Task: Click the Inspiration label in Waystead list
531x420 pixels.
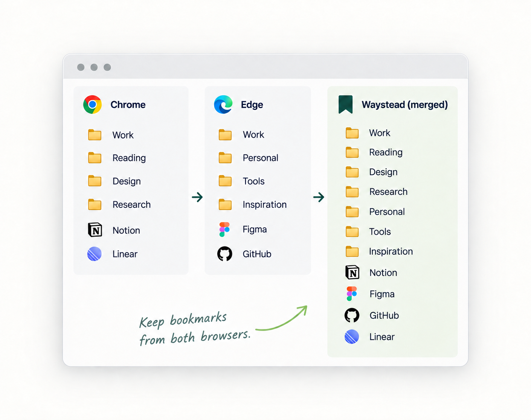Action: (x=391, y=251)
